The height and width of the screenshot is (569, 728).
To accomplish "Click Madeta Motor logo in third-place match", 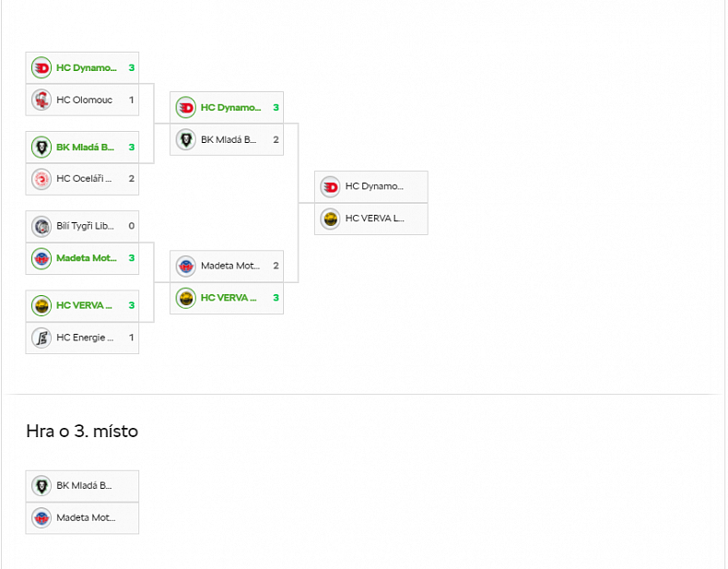I will 41,517.
